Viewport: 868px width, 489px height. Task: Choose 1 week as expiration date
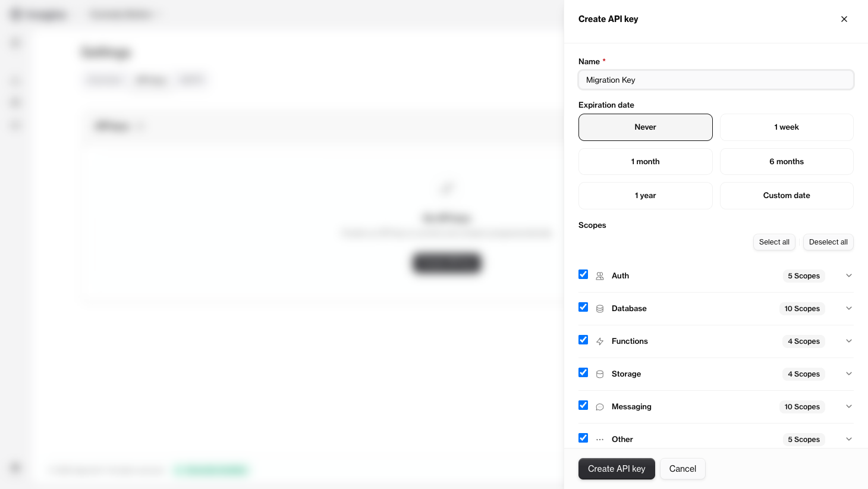(x=787, y=127)
